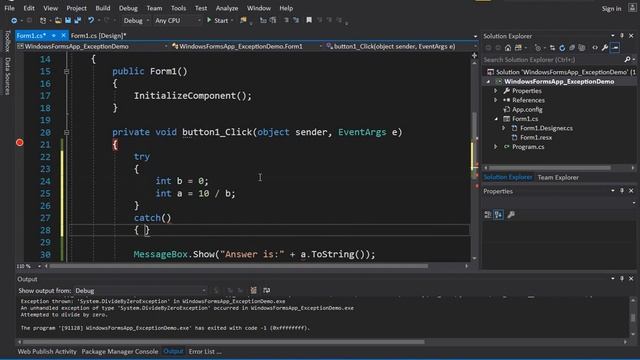Click the Sync with Active Document icon
The image size is (640, 360).
[552, 48]
